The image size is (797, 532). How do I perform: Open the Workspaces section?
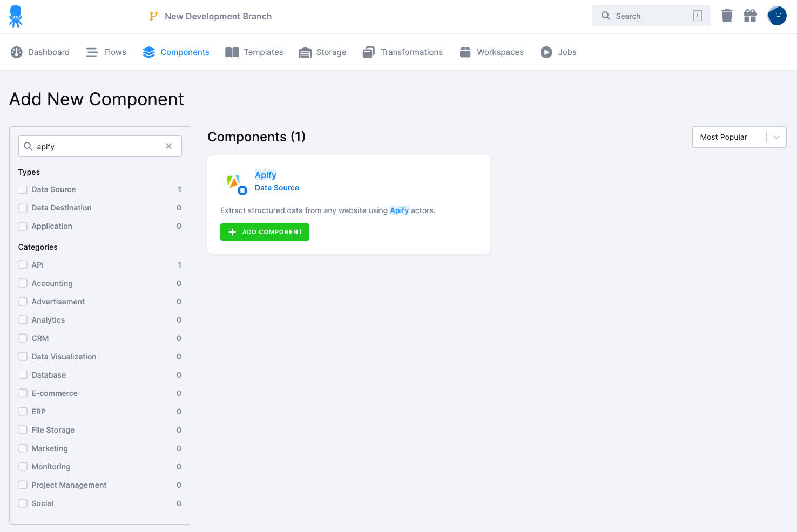point(491,52)
